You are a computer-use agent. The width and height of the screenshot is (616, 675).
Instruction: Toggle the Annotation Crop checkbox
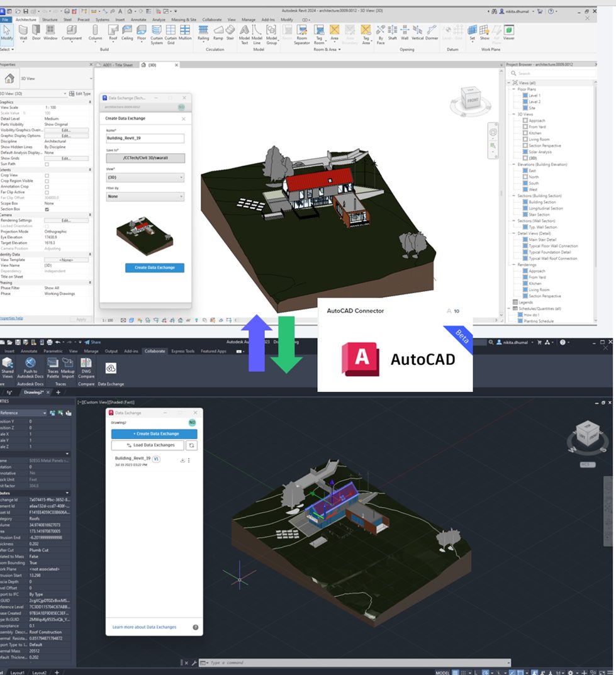(47, 186)
